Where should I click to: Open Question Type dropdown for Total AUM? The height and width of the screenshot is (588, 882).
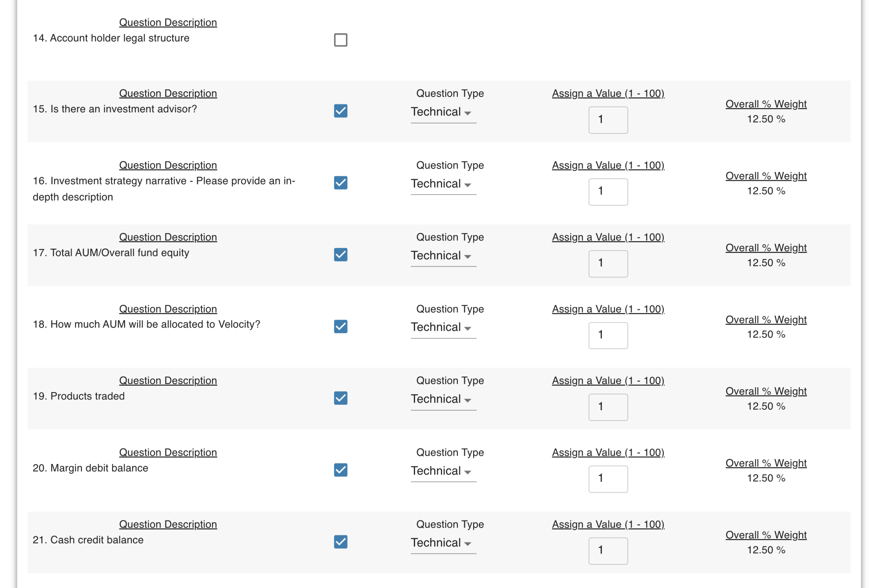[x=443, y=256]
